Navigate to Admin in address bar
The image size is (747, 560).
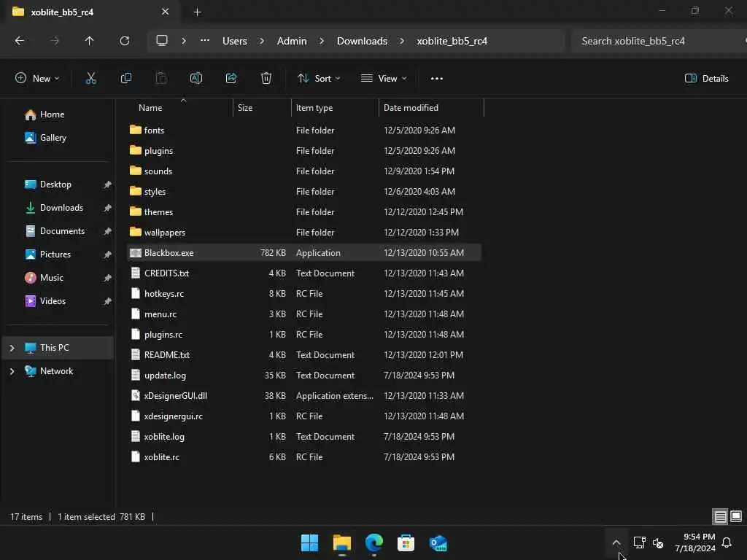tap(292, 41)
